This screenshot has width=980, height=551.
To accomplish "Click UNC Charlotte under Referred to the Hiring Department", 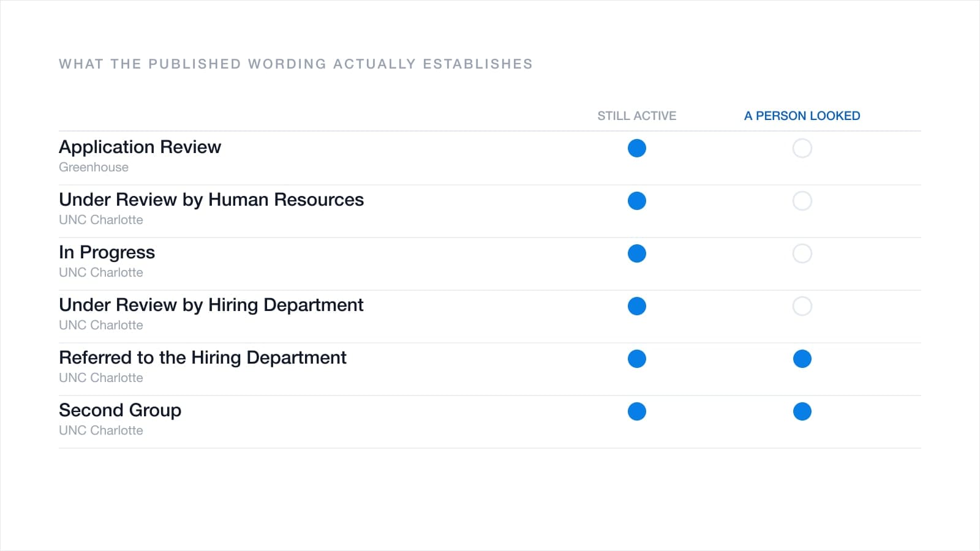I will 101,378.
